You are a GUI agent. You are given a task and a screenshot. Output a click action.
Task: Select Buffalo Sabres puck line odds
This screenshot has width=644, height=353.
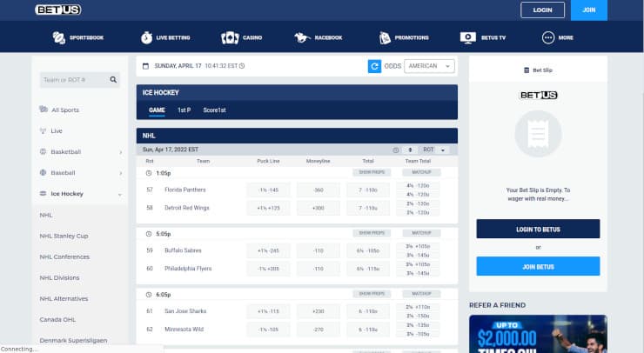click(269, 250)
